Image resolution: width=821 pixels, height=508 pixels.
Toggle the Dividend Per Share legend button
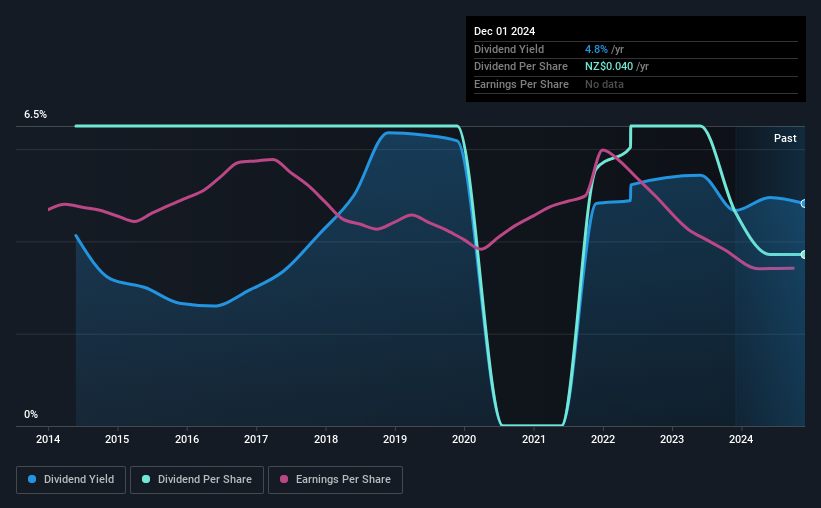click(x=197, y=480)
